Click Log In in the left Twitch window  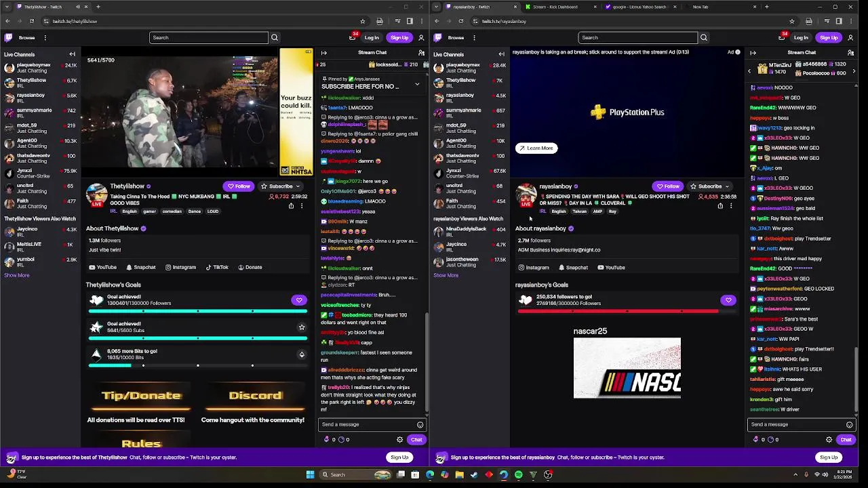click(x=372, y=38)
